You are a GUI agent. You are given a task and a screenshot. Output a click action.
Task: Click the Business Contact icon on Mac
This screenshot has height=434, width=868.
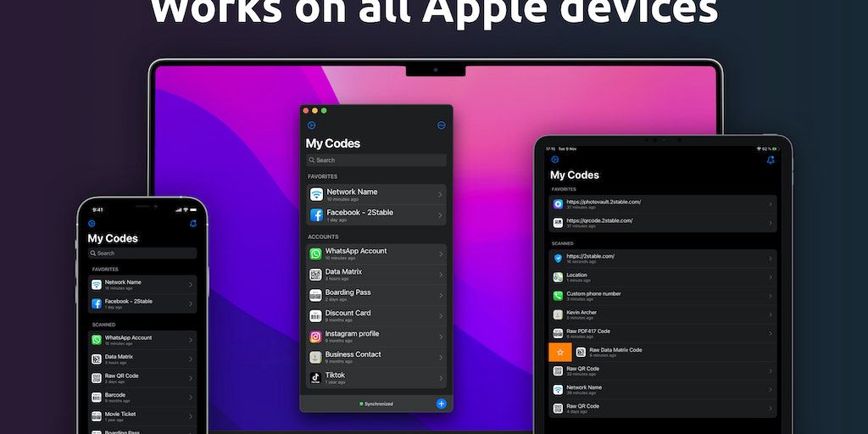[315, 357]
